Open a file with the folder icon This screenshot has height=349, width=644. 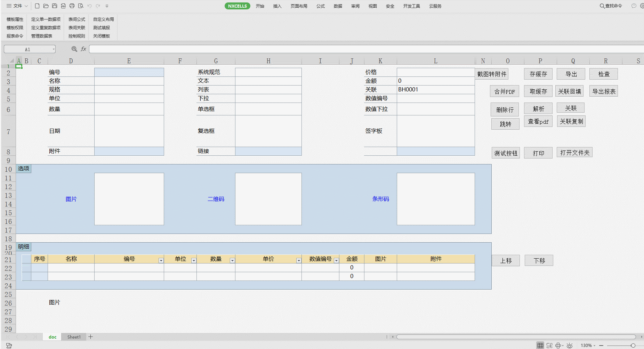tap(46, 6)
